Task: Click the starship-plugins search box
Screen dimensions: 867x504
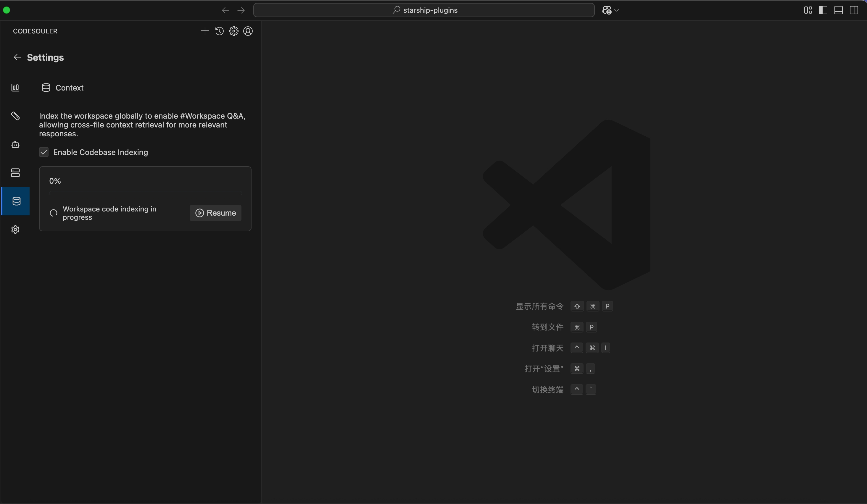Action: [x=424, y=10]
